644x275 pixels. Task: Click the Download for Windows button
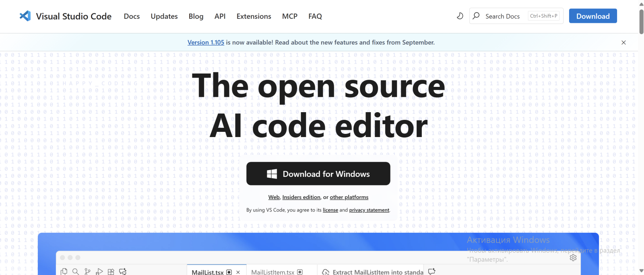tap(318, 174)
